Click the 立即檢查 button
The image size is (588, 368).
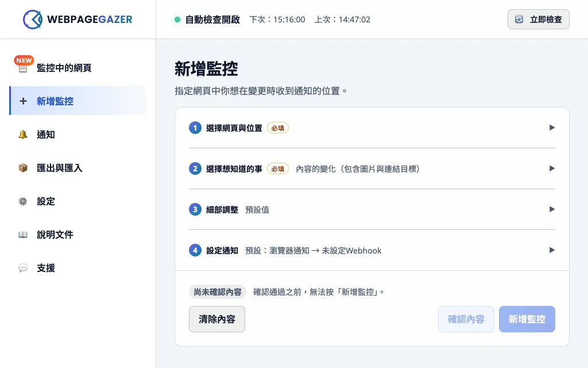point(539,20)
